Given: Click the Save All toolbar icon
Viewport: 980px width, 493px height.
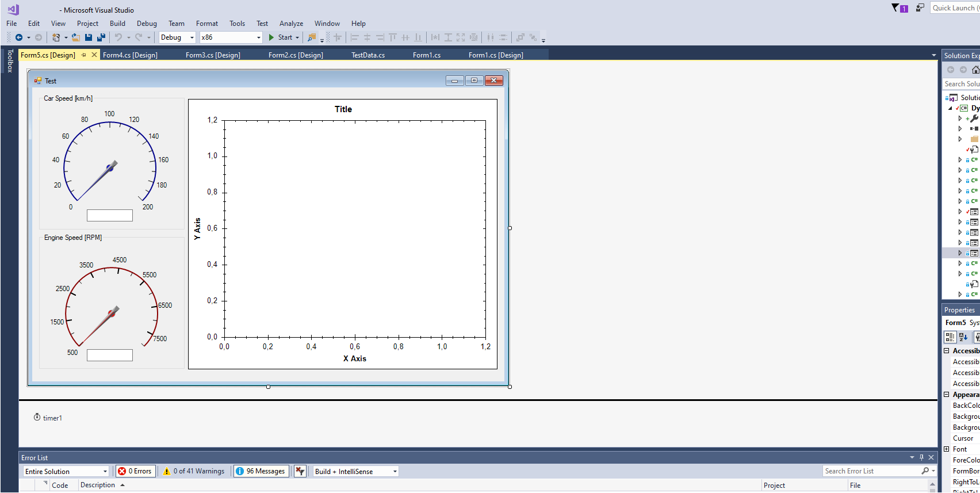Looking at the screenshot, I should 101,37.
